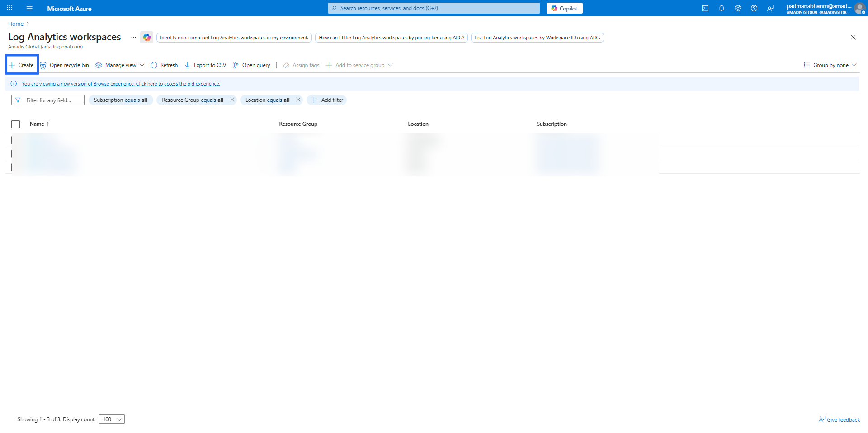Toggle the select all rows checkbox
The image size is (868, 433).
tap(16, 124)
